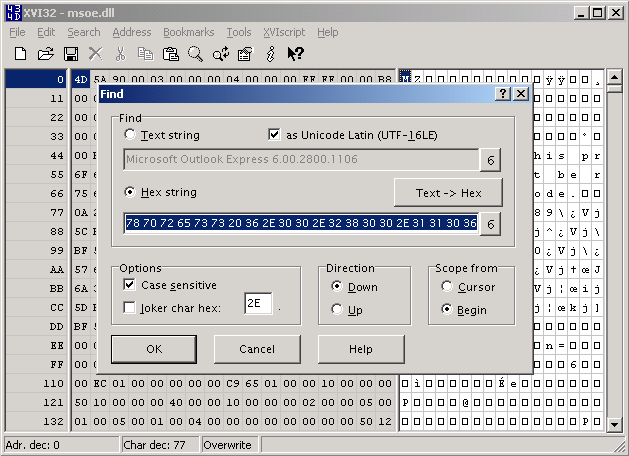Disable the Case sensitive checkbox
Screen dimensions: 629x456
click(x=130, y=285)
